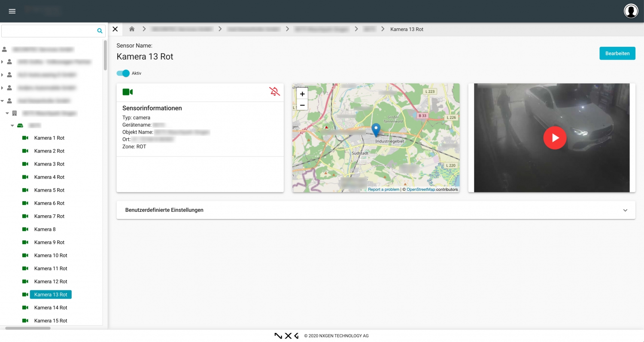This screenshot has height=342, width=644.
Task: Select Kamera 14 Rot in sidebar
Action: pyautogui.click(x=51, y=308)
